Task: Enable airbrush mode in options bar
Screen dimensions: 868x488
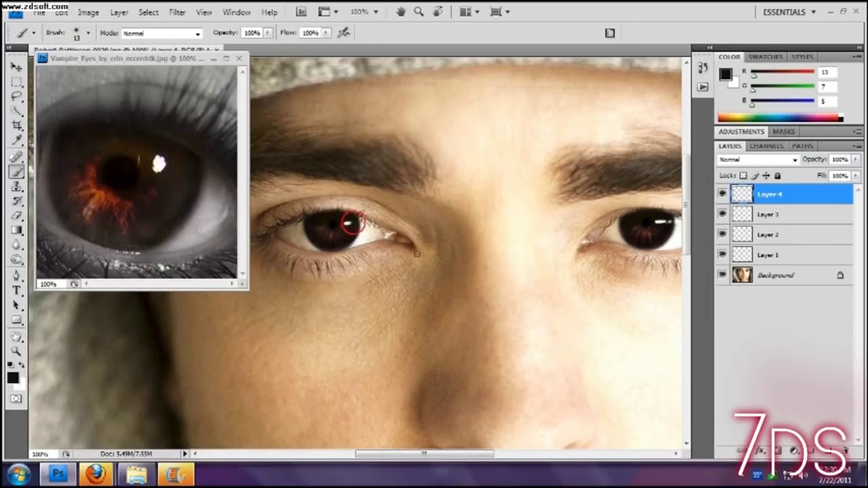Action: coord(344,33)
